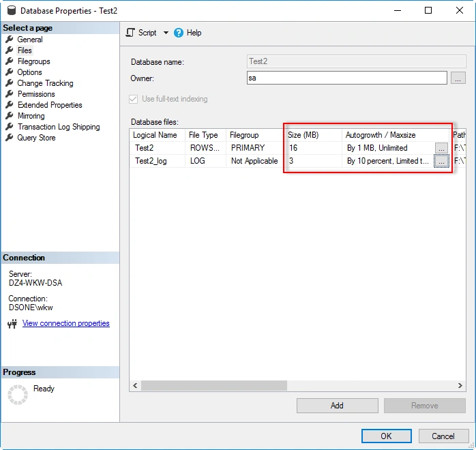This screenshot has height=450, width=476.
Task: Switch to the Permissions page
Action: click(36, 94)
